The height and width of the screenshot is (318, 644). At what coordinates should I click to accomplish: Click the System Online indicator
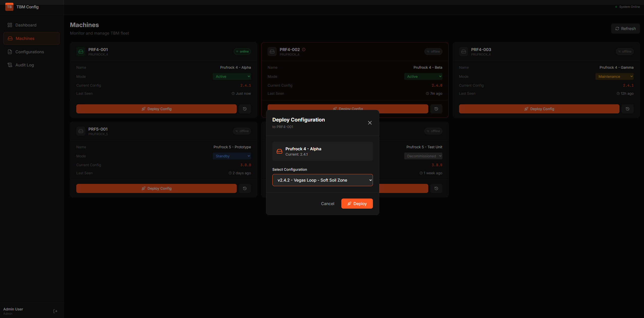(628, 7)
